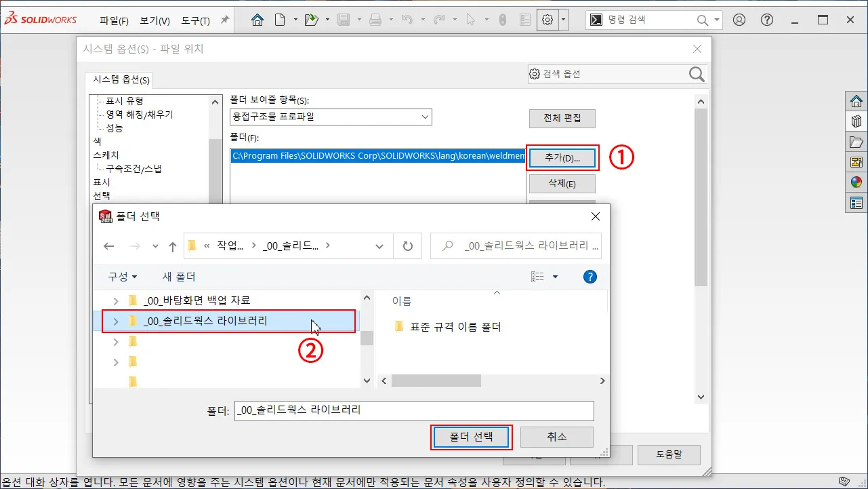This screenshot has height=489, width=868.
Task: Confirm with the 폴더 선택 button
Action: click(x=472, y=437)
